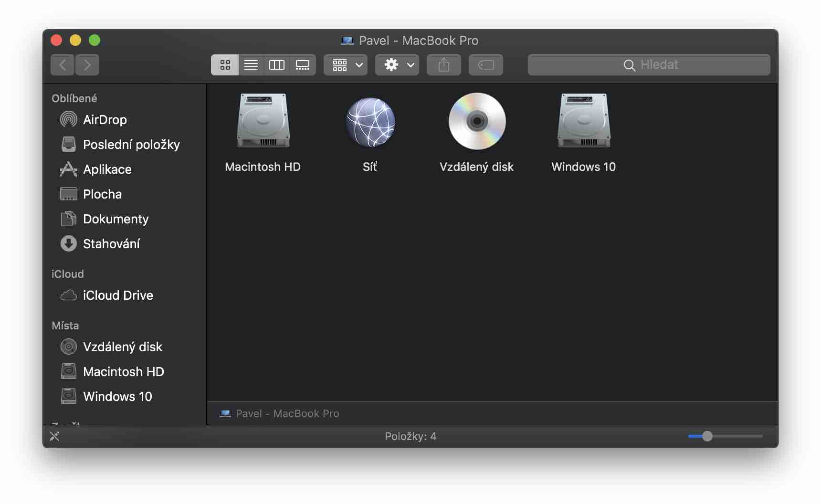821x504 pixels.
Task: Switch to gallery view
Action: [303, 65]
